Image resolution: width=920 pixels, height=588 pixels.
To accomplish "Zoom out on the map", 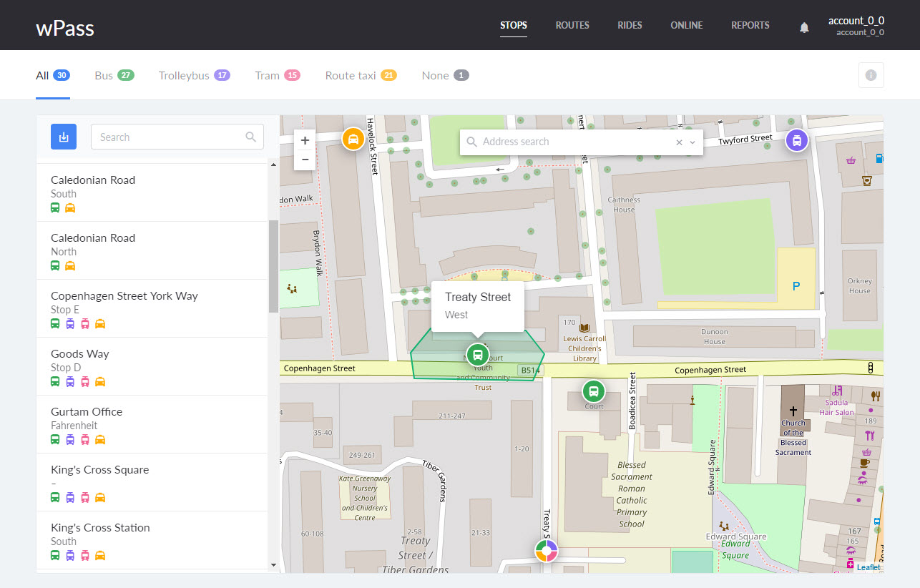I will 305,160.
